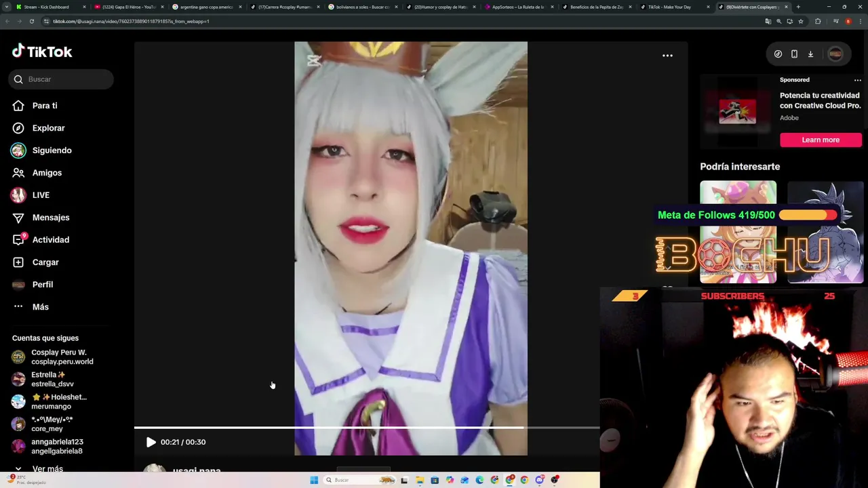
Task: Focus the Buscar search field in TikTok
Action: [x=61, y=79]
